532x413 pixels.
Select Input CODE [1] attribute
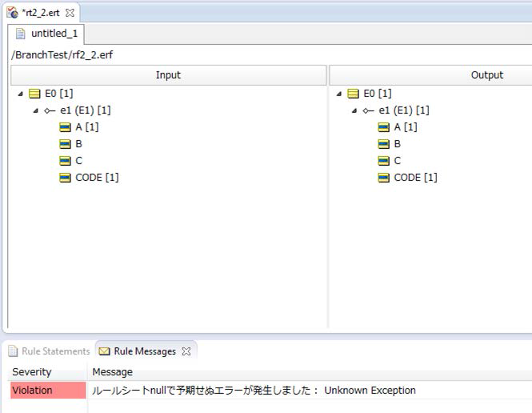[x=97, y=178]
